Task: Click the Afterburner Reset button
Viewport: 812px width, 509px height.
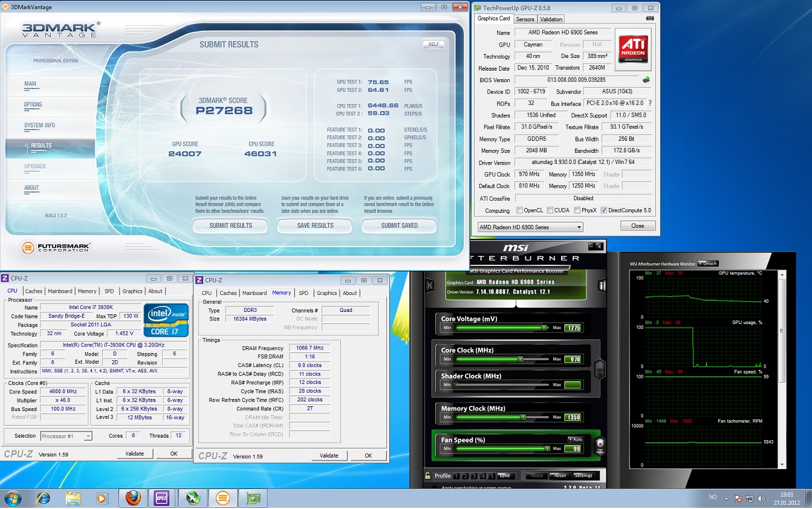Action: 559,476
